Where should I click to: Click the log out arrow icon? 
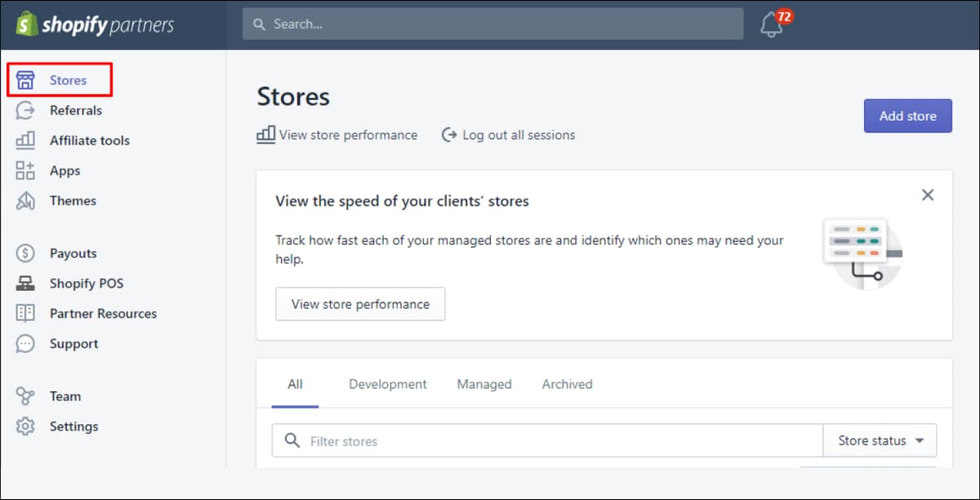(448, 135)
